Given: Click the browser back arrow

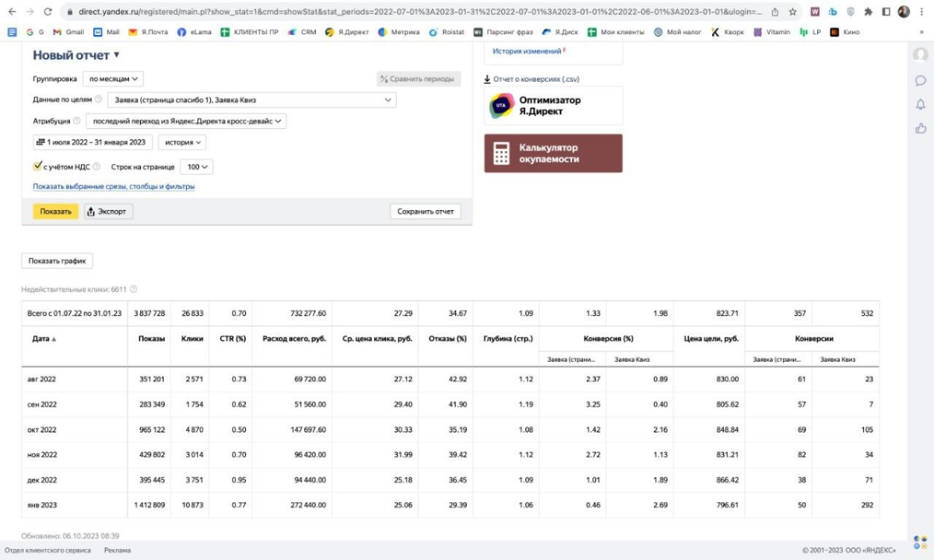Looking at the screenshot, I should click(12, 12).
